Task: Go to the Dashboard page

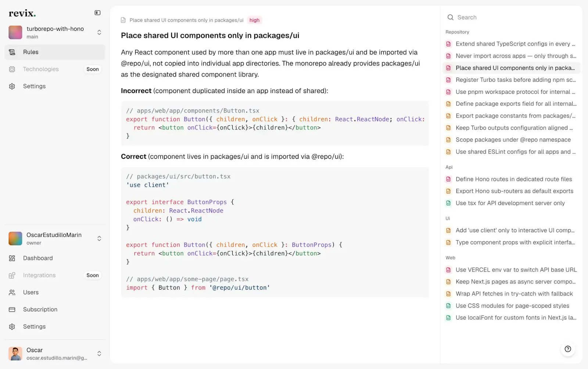Action: pos(55,258)
